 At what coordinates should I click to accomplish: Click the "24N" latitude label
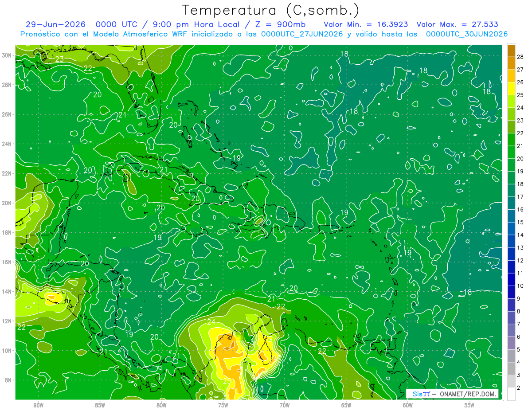(7, 144)
